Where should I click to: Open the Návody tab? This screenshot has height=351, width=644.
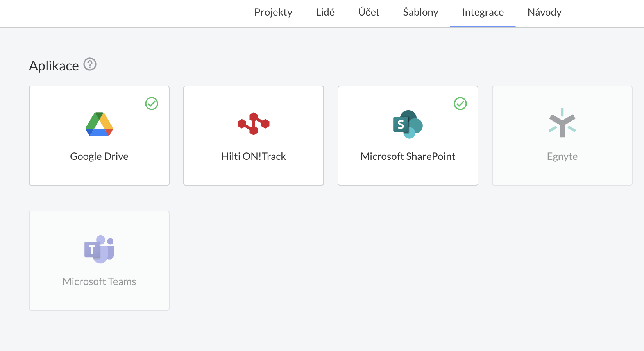[544, 13]
